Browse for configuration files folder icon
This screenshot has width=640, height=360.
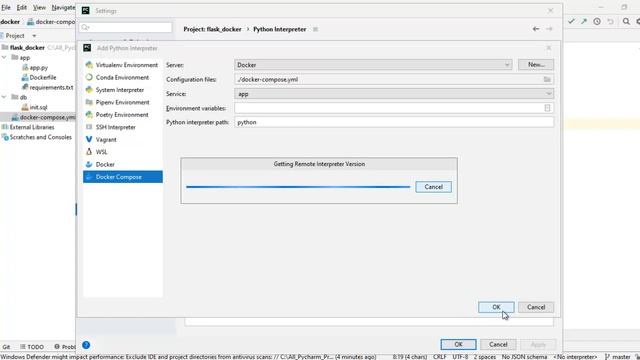[x=547, y=79]
